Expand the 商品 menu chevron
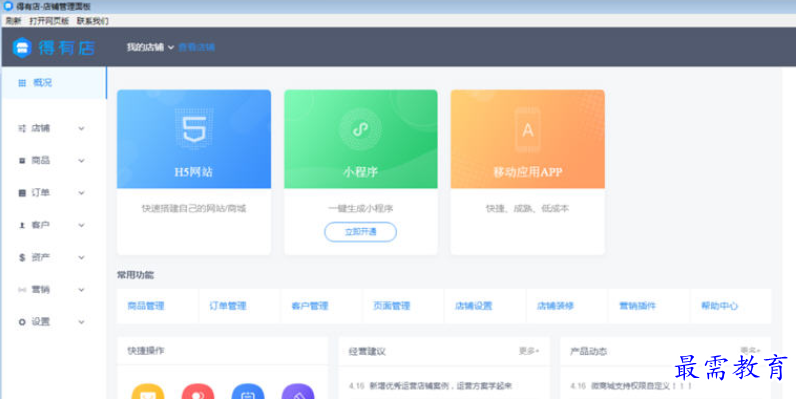This screenshot has width=796, height=399. point(81,160)
